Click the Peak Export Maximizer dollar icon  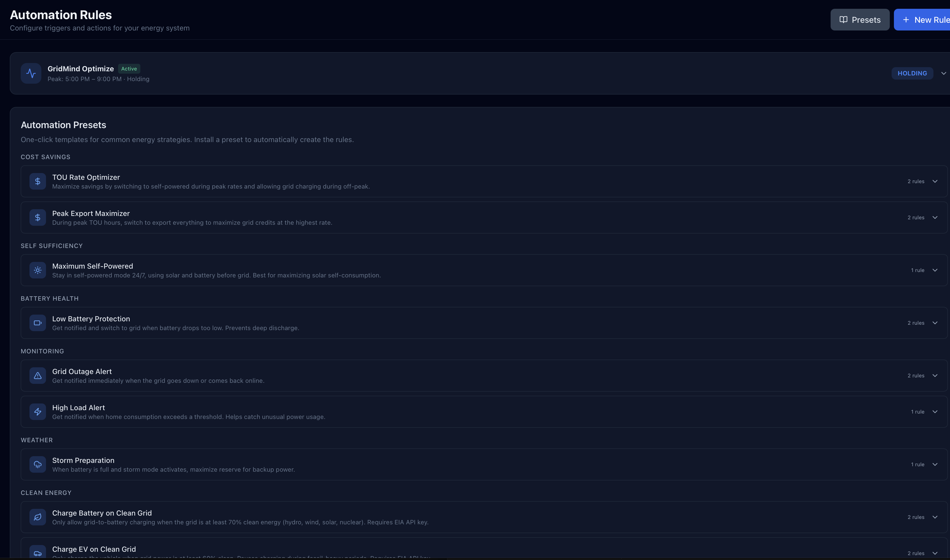click(37, 217)
